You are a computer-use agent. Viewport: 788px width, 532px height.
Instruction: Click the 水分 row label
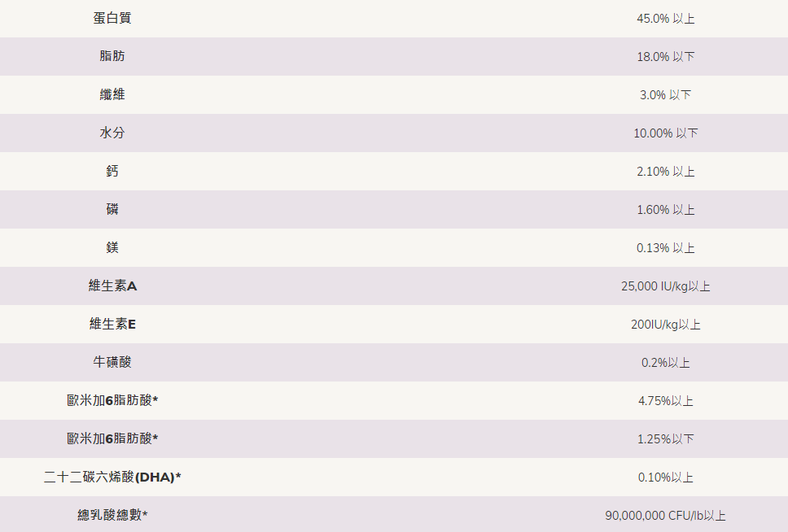pyautogui.click(x=112, y=133)
